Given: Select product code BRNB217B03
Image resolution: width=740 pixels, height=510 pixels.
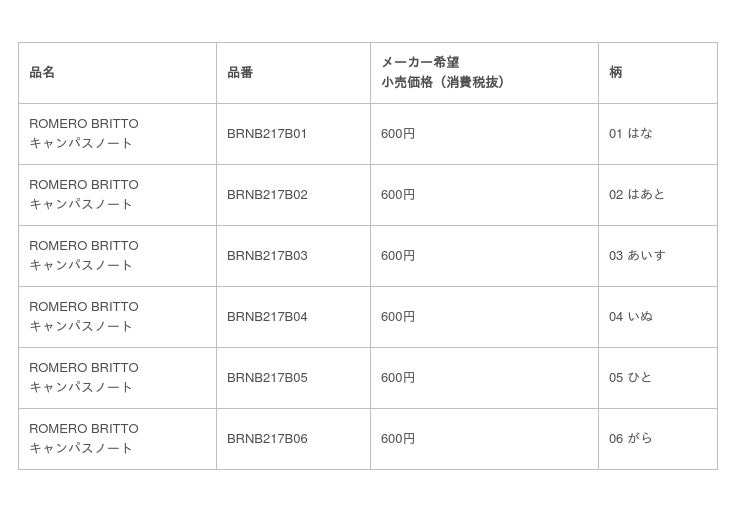Looking at the screenshot, I should pos(267,255).
